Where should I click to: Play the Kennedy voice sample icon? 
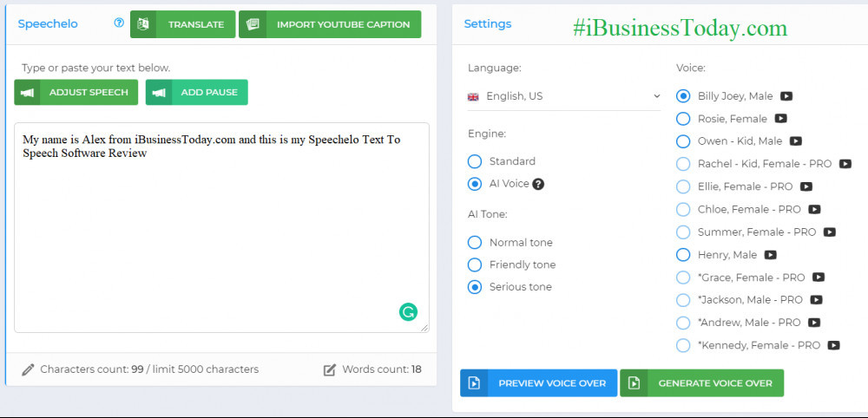(x=833, y=345)
